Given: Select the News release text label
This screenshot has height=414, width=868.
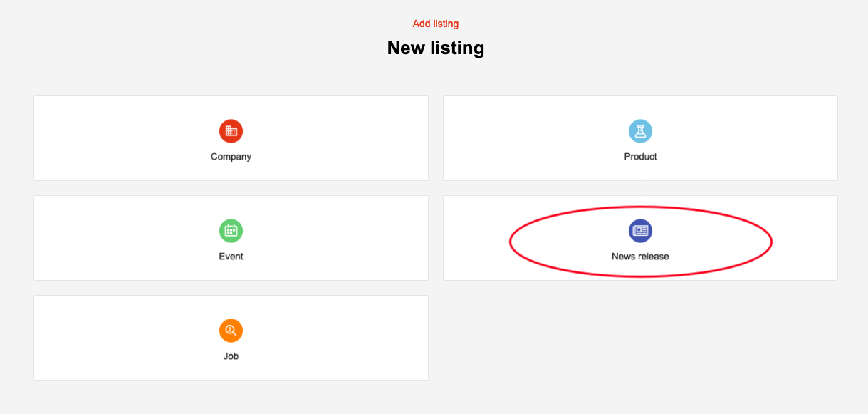Looking at the screenshot, I should tap(640, 257).
